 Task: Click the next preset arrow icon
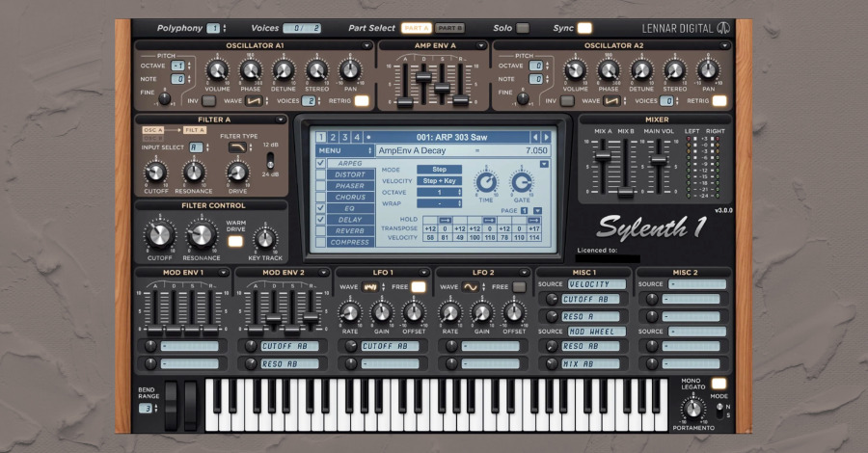[545, 137]
